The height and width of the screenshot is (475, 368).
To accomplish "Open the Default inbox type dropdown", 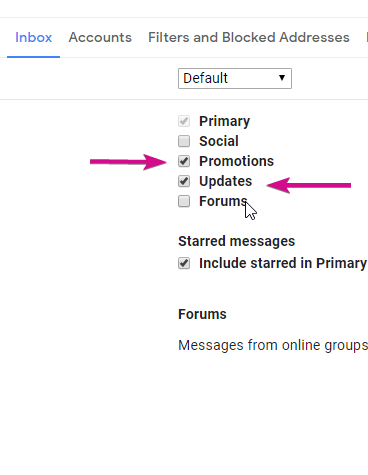I will pyautogui.click(x=235, y=79).
